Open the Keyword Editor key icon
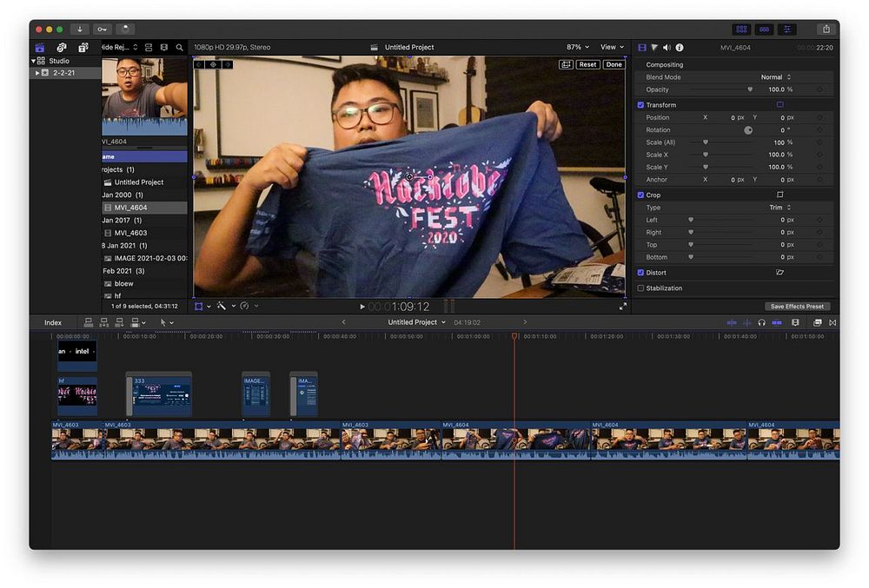 pyautogui.click(x=102, y=30)
